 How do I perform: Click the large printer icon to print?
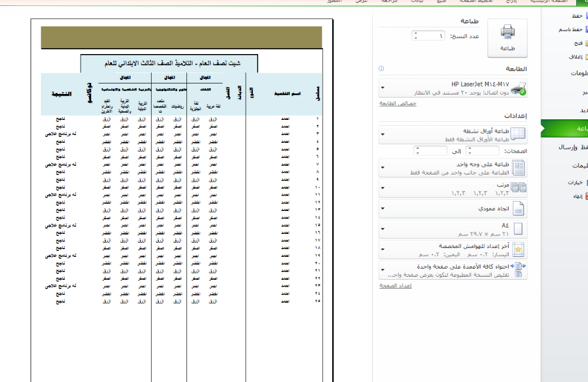click(507, 32)
